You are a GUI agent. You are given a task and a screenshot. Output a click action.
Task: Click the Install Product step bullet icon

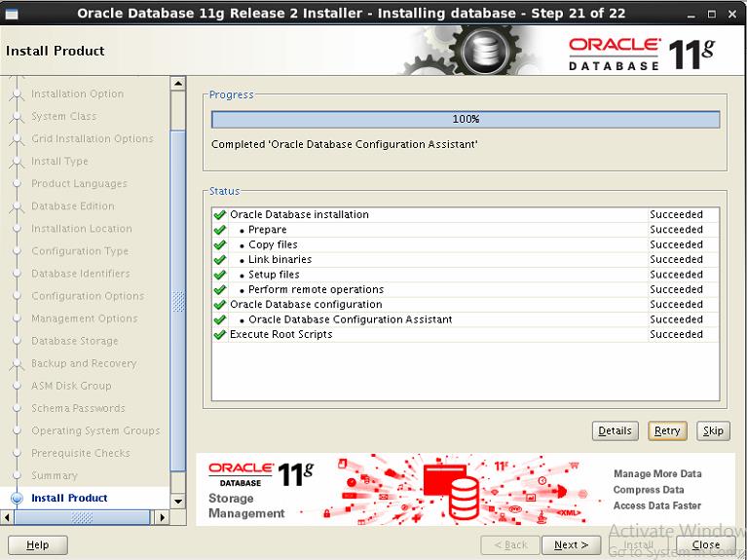(16, 498)
